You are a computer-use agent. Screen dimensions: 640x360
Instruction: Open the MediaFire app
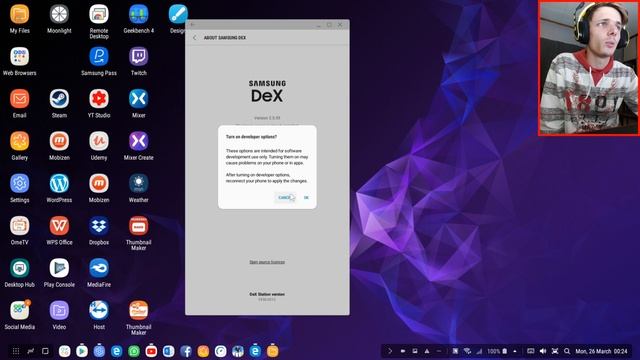(99, 268)
